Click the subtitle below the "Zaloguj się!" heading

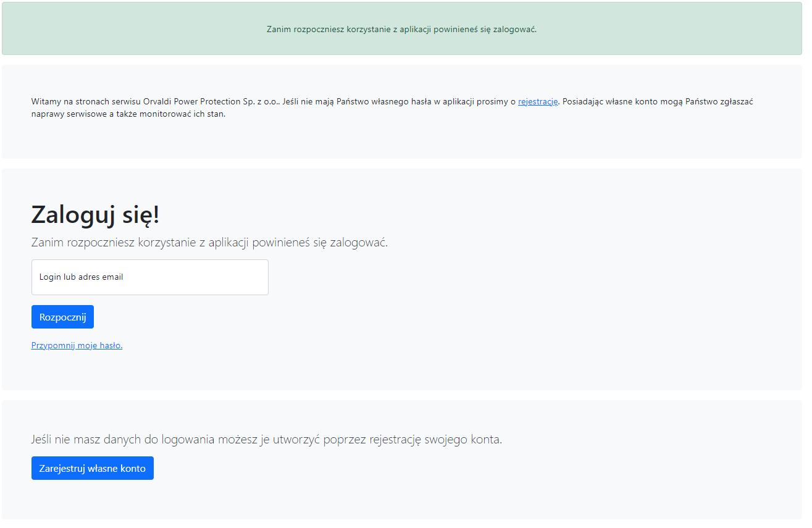coord(209,243)
